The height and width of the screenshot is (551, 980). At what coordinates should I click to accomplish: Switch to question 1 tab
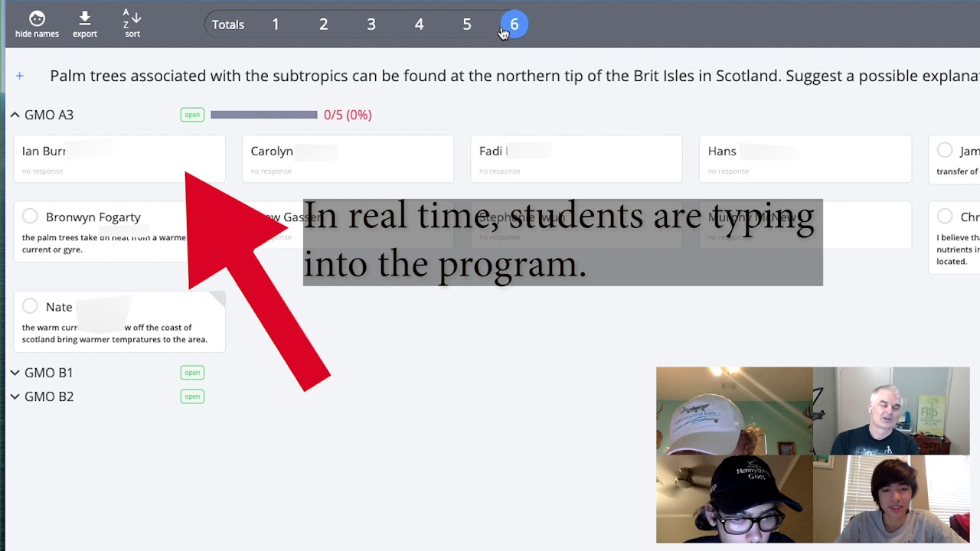click(x=276, y=24)
